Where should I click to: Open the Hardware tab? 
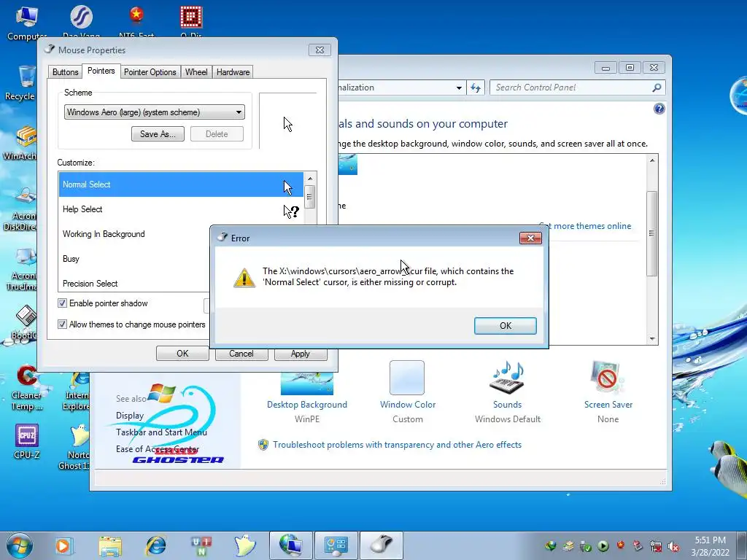click(233, 72)
